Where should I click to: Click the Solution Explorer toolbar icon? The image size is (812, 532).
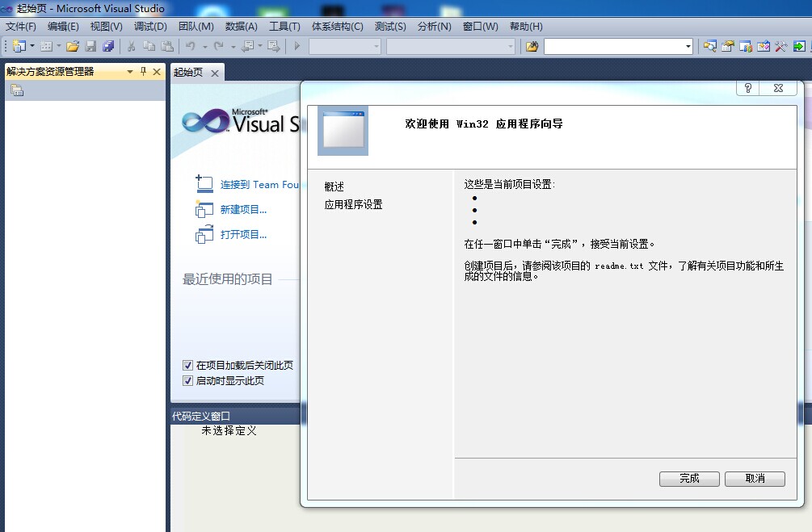(x=710, y=46)
